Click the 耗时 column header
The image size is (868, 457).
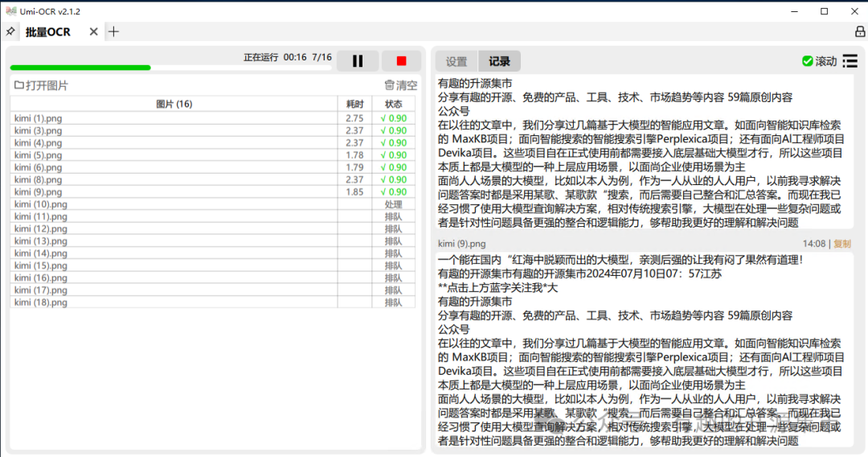(354, 104)
